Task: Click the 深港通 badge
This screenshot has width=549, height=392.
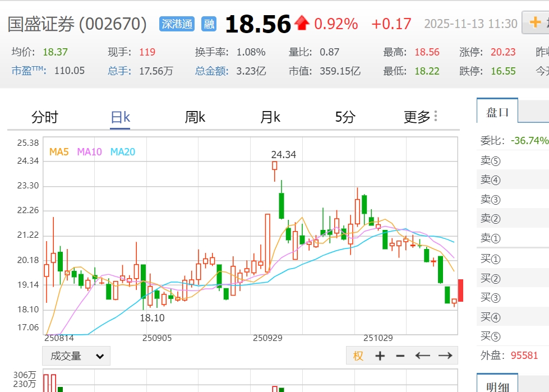Action: 177,24
